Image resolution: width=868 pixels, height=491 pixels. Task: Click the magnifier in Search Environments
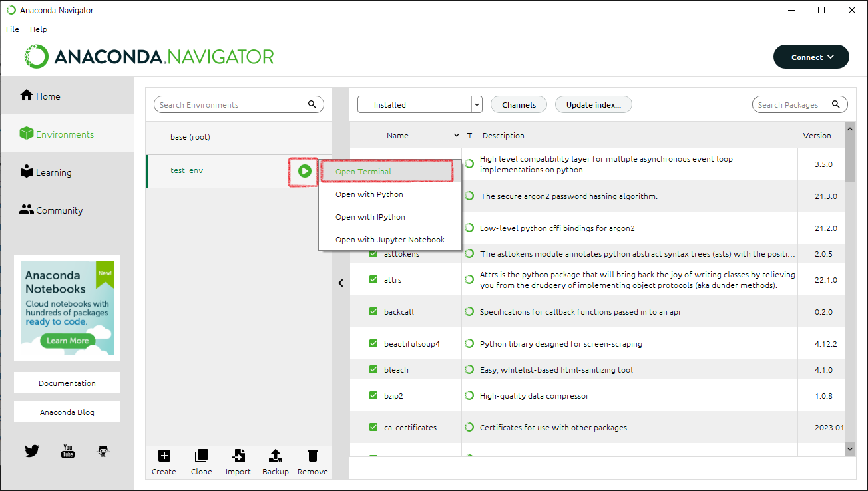click(312, 104)
